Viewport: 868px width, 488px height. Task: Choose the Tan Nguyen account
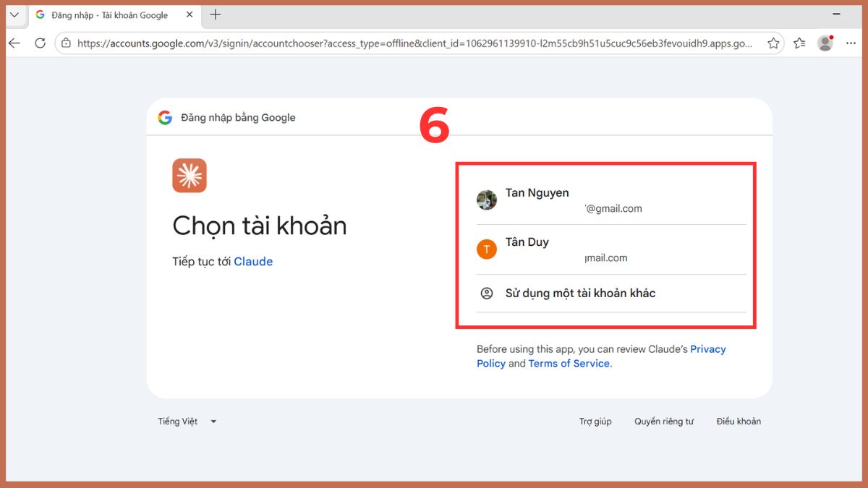[x=611, y=200]
